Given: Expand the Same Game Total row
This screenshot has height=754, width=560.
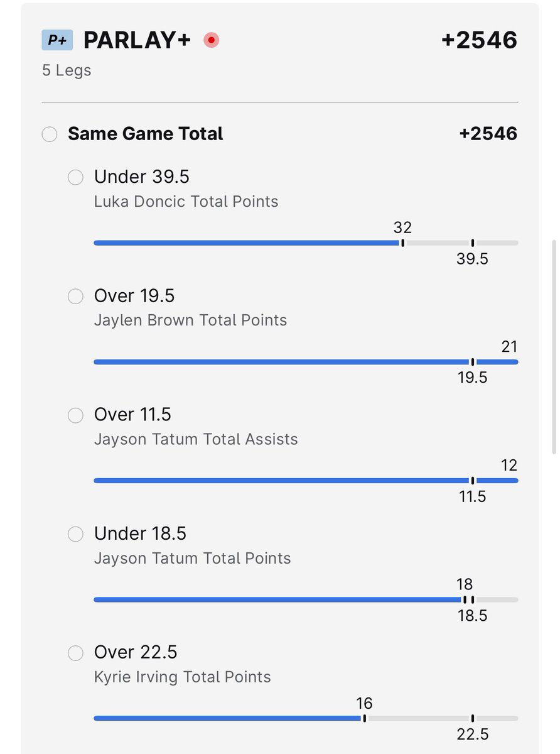Looking at the screenshot, I should pos(280,134).
